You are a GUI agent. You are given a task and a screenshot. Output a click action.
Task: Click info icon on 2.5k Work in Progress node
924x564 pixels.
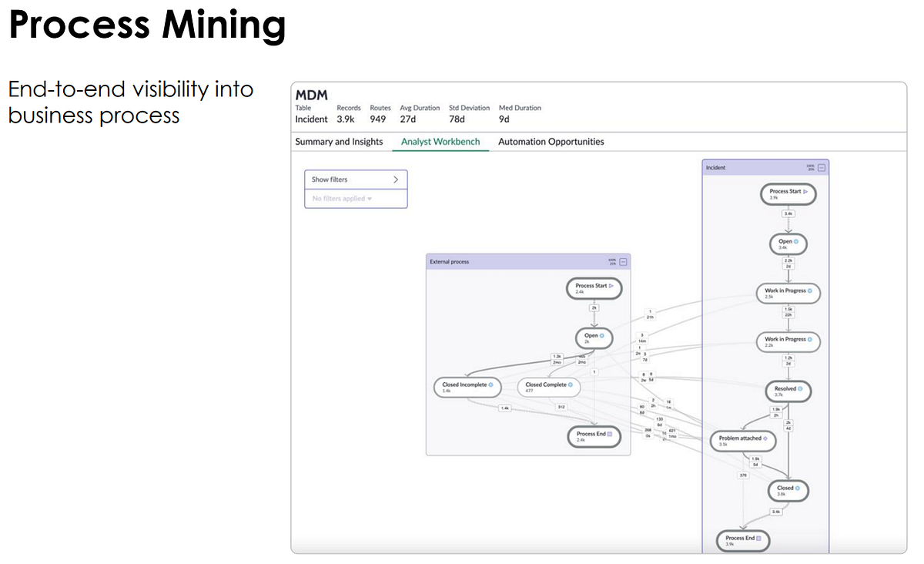tap(810, 290)
